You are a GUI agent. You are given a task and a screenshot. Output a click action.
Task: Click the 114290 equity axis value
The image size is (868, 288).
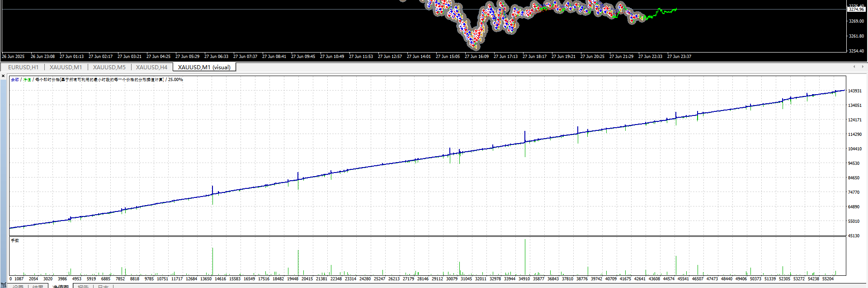[x=855, y=134]
